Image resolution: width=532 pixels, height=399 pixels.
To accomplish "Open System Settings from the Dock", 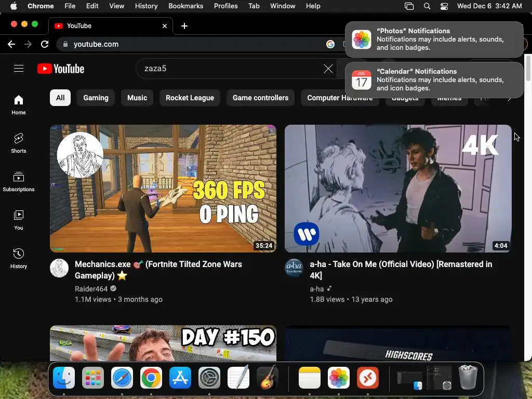I will pyautogui.click(x=209, y=378).
